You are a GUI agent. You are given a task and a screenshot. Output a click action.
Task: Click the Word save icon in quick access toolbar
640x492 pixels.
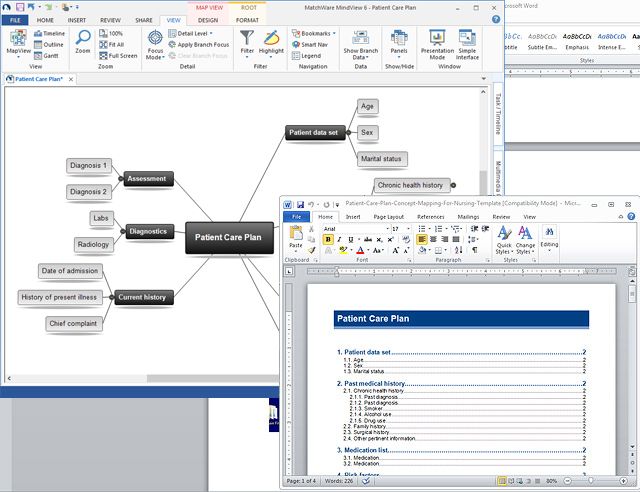300,204
